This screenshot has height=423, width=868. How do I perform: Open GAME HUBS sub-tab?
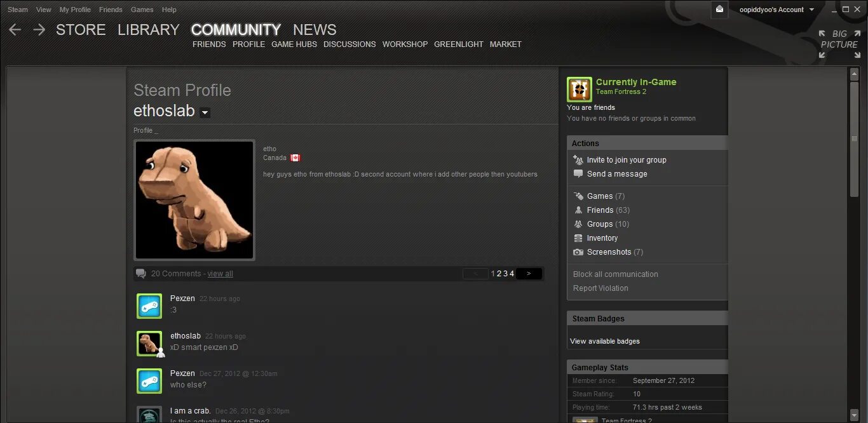294,44
